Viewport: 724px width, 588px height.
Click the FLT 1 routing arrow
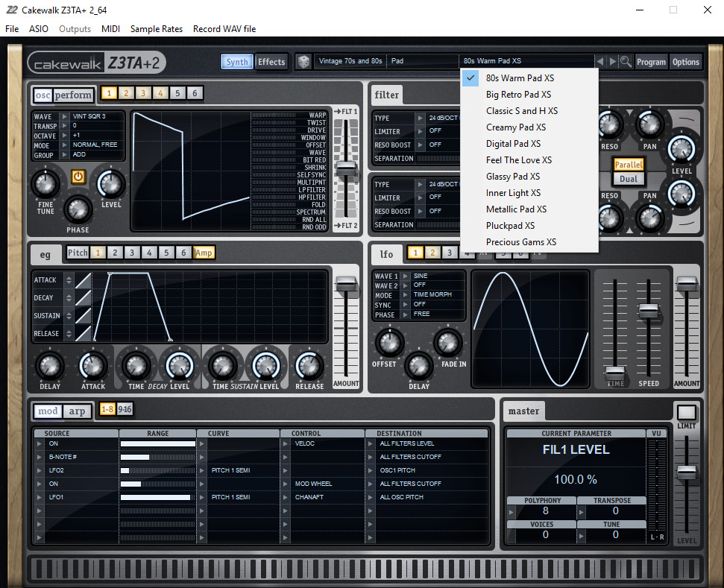point(338,111)
